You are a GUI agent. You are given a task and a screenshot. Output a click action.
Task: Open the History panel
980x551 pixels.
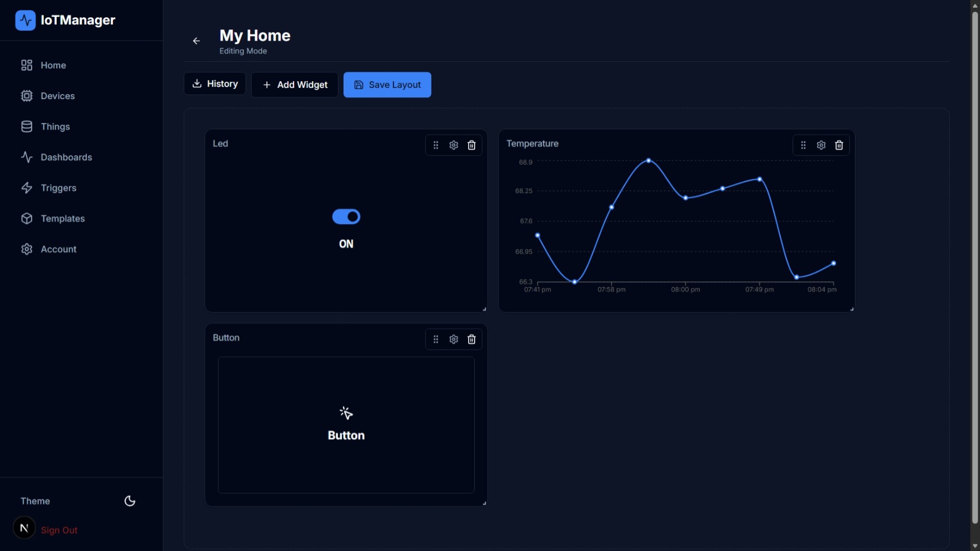pos(215,83)
